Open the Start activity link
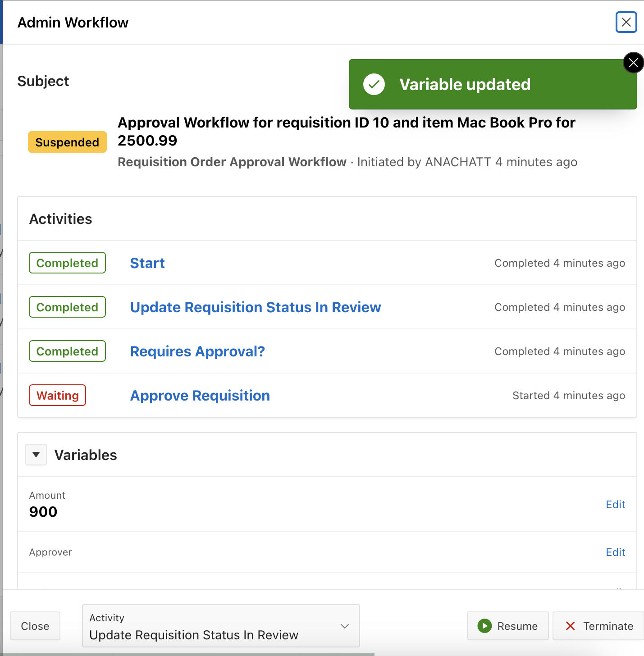Image resolution: width=644 pixels, height=656 pixels. (x=147, y=263)
